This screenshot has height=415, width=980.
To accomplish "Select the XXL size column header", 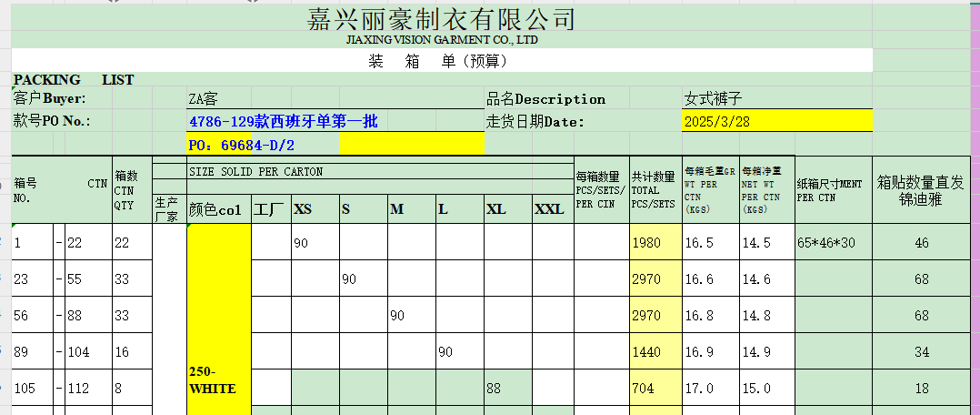I will 552,209.
